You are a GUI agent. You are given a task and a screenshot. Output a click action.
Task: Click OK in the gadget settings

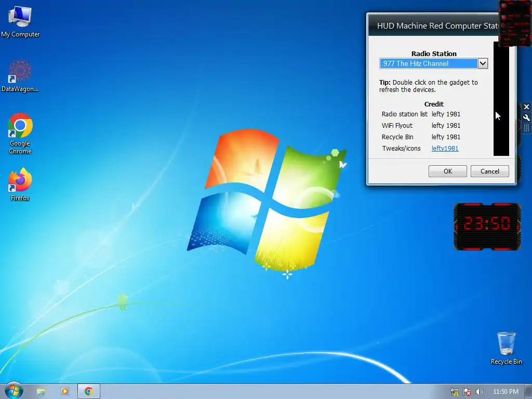point(447,171)
